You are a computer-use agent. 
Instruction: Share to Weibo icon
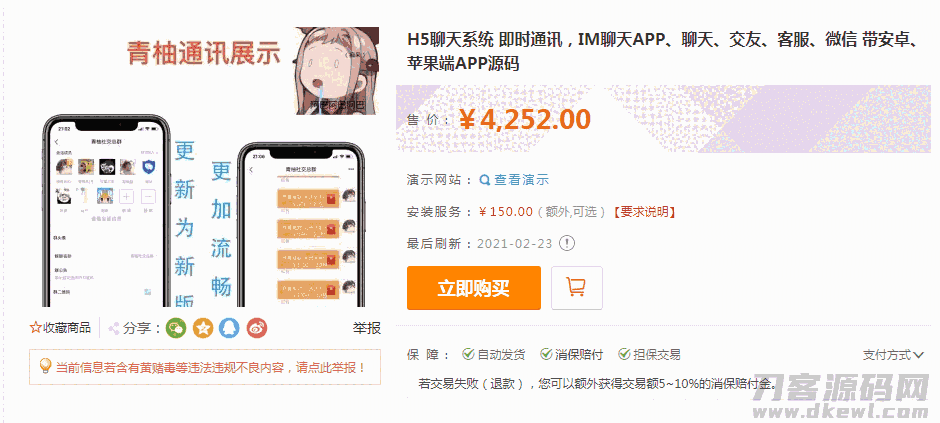(257, 328)
